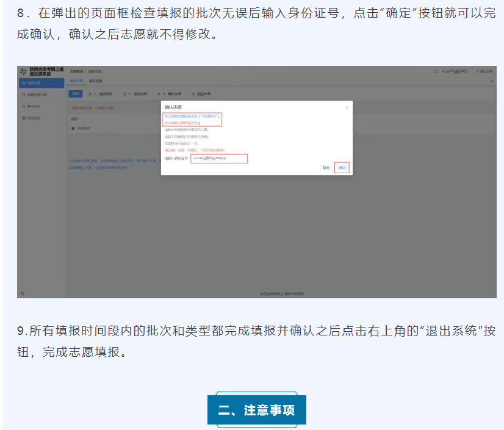This screenshot has height=430, width=504.
Task: Click the 二、注意事项 section heading banner
Action: 256,410
